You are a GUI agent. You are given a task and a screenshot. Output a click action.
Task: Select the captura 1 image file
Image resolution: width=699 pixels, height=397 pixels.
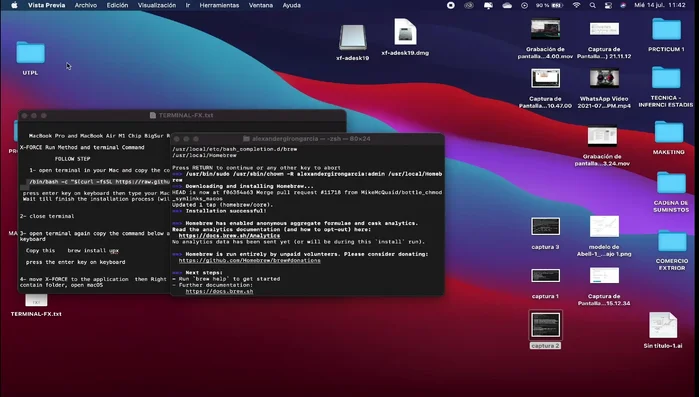(x=545, y=275)
